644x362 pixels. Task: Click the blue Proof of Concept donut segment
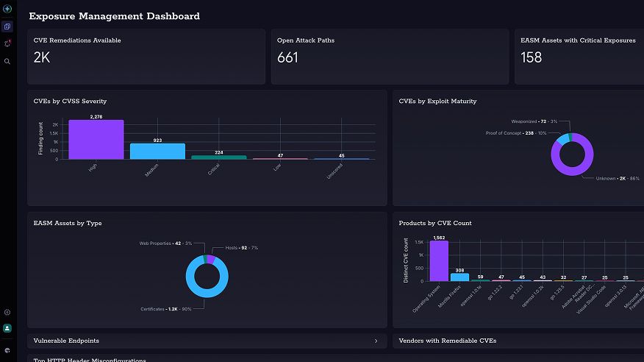point(563,138)
